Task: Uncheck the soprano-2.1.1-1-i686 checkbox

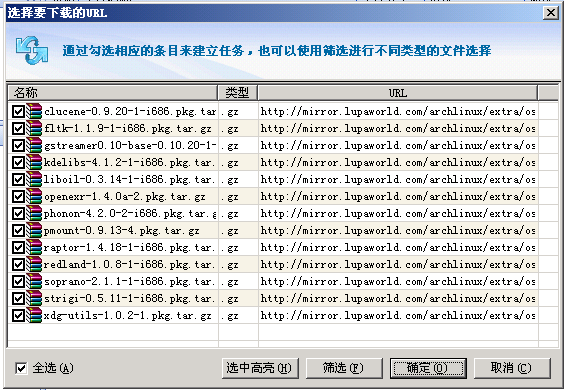Action: (18, 282)
